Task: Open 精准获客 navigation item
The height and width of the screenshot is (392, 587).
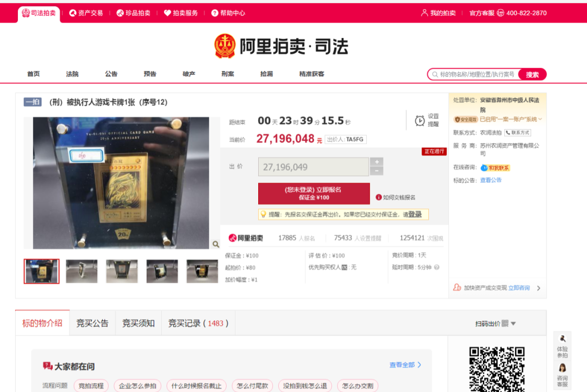Action: click(x=312, y=74)
